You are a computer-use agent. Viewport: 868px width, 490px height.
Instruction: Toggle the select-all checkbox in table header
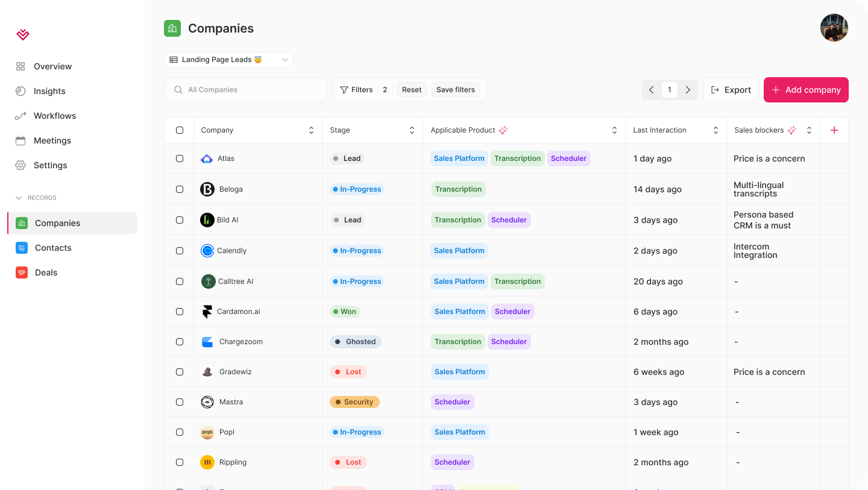(x=180, y=130)
